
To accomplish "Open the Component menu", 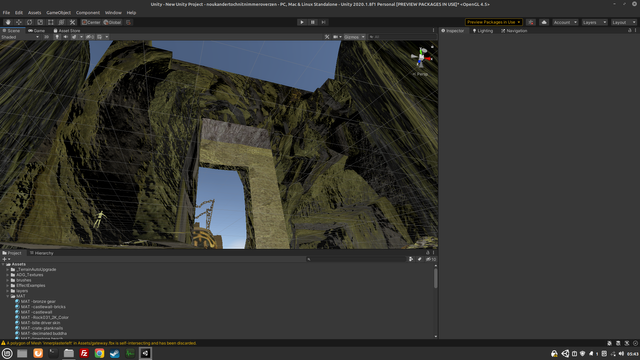I will point(88,13).
